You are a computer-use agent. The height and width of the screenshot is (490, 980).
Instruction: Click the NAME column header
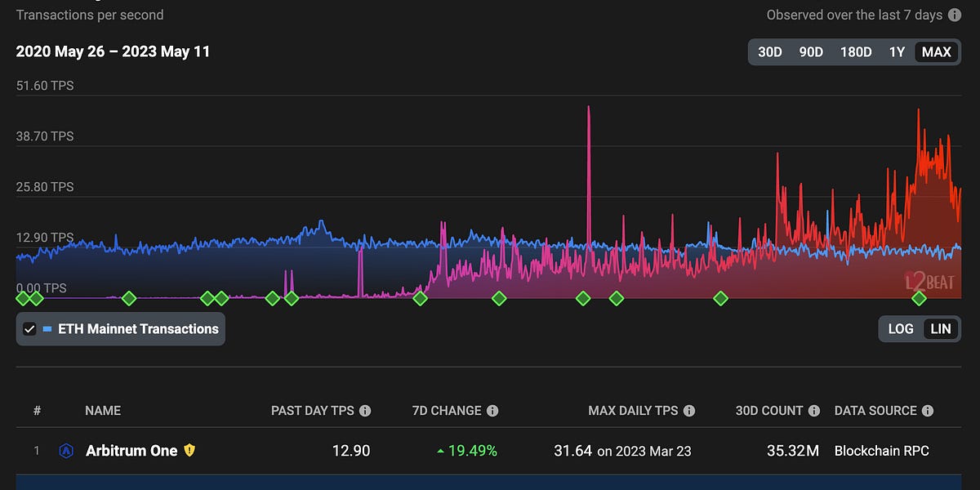pos(103,411)
